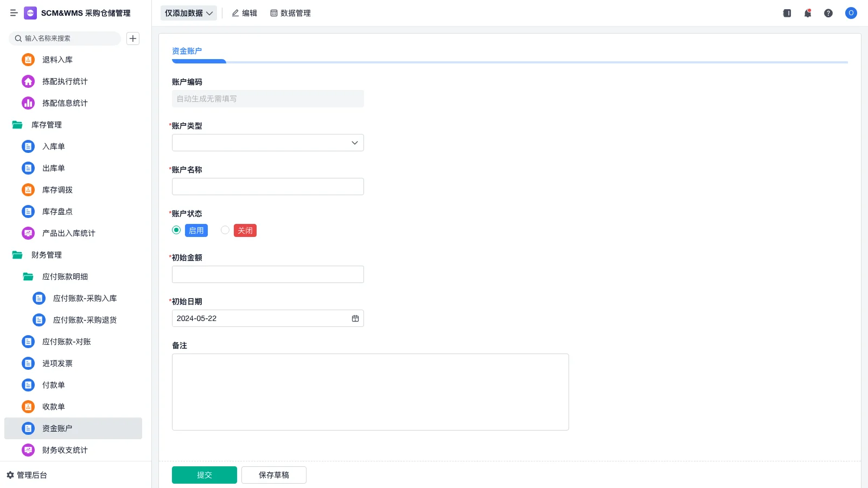This screenshot has height=488, width=868.
Task: Open the calendar picker for 初始日期
Action: click(x=355, y=318)
